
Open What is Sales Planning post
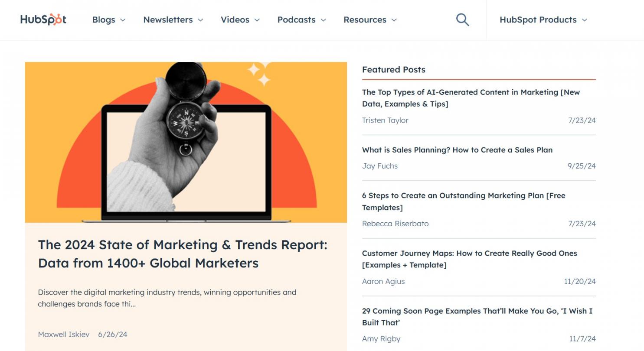tap(458, 150)
